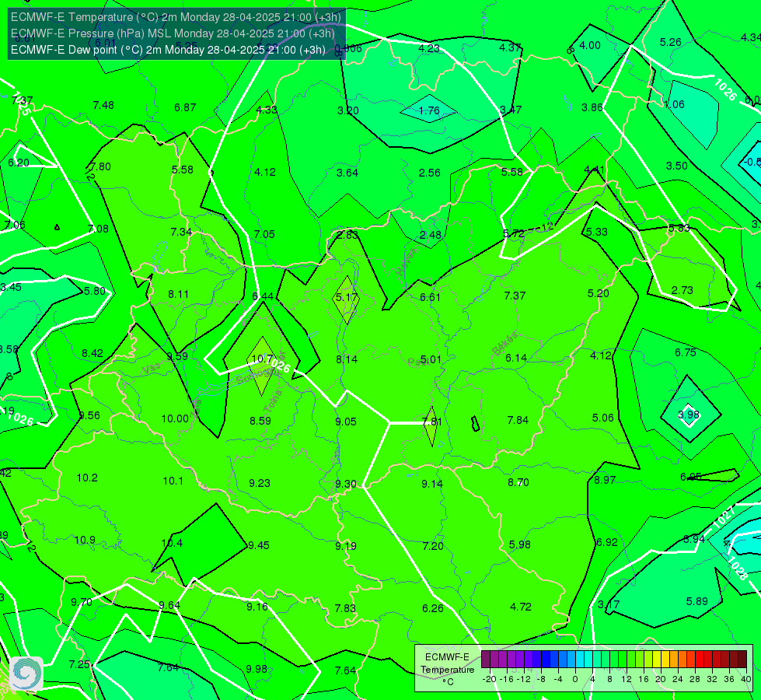761x700 pixels.
Task: Click the 7.48 temperature value
Action: click(x=103, y=106)
